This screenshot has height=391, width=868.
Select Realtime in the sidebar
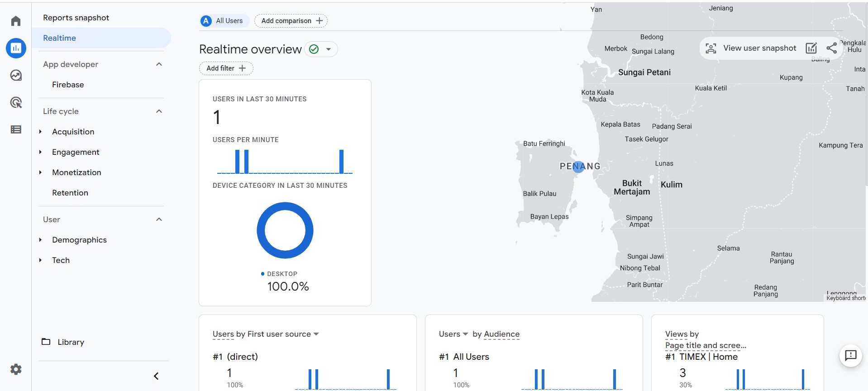[101, 38]
